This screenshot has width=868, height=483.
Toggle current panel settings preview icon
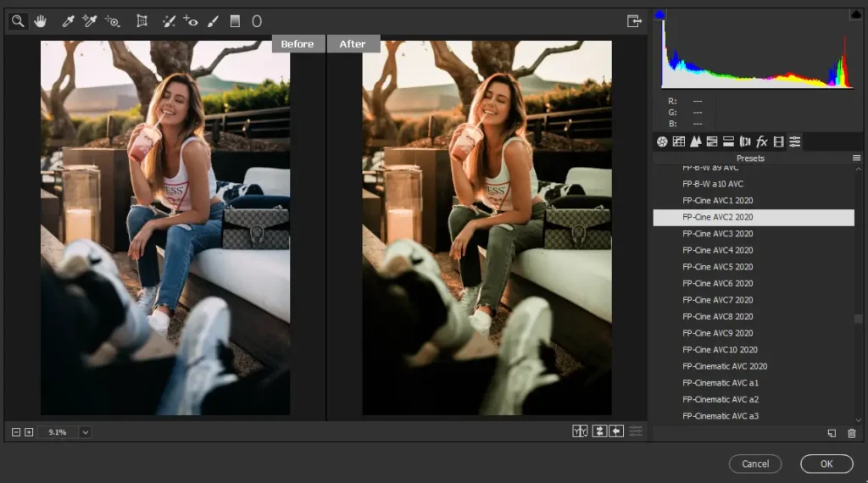(x=636, y=431)
